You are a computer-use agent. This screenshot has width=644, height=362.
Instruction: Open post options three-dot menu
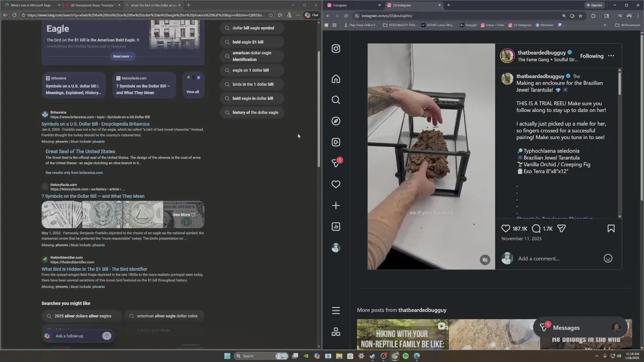611,56
